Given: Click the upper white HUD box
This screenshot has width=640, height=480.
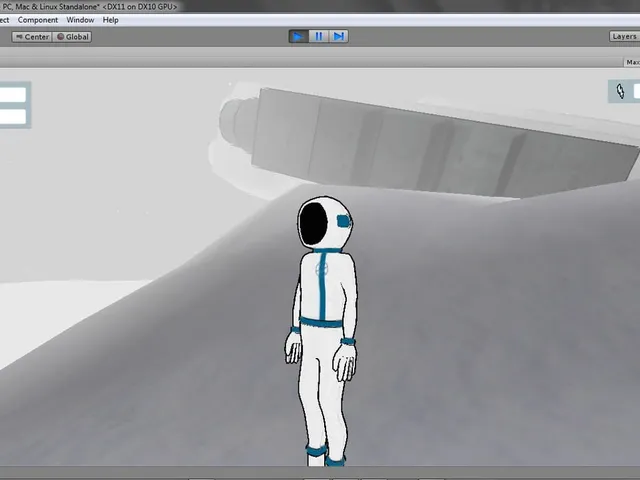Looking at the screenshot, I should [x=13, y=95].
